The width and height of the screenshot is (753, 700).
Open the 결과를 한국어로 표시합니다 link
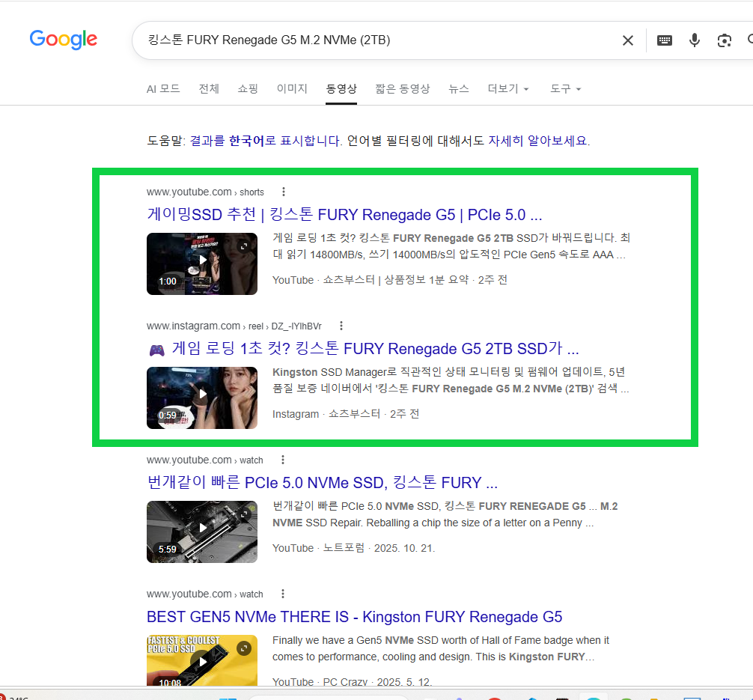(x=266, y=141)
